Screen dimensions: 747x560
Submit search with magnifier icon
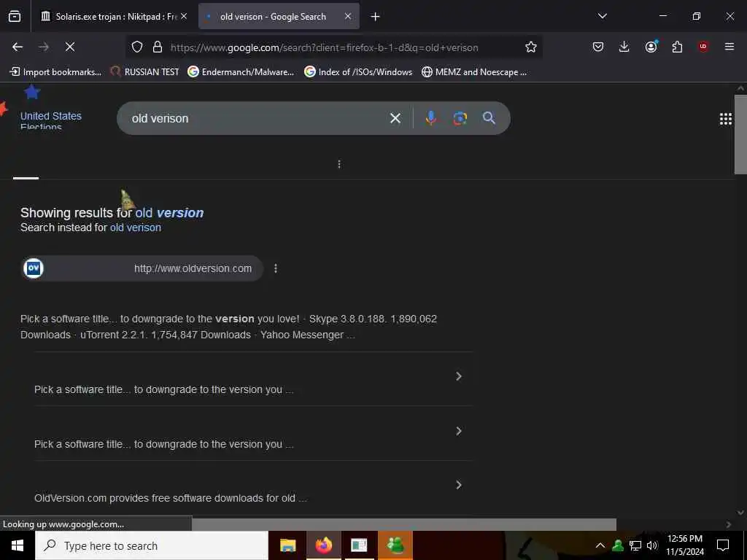[489, 118]
